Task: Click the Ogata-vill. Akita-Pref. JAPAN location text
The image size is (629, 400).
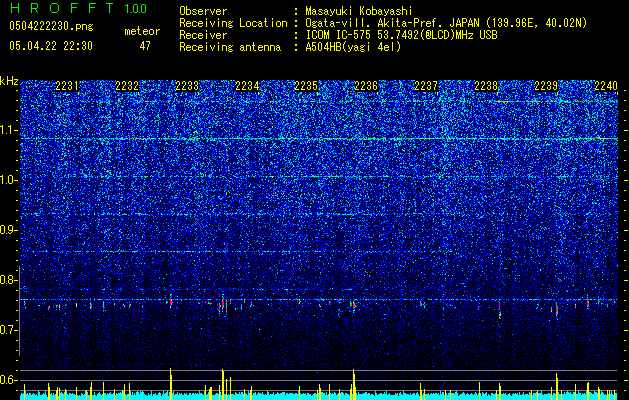Action: click(446, 23)
